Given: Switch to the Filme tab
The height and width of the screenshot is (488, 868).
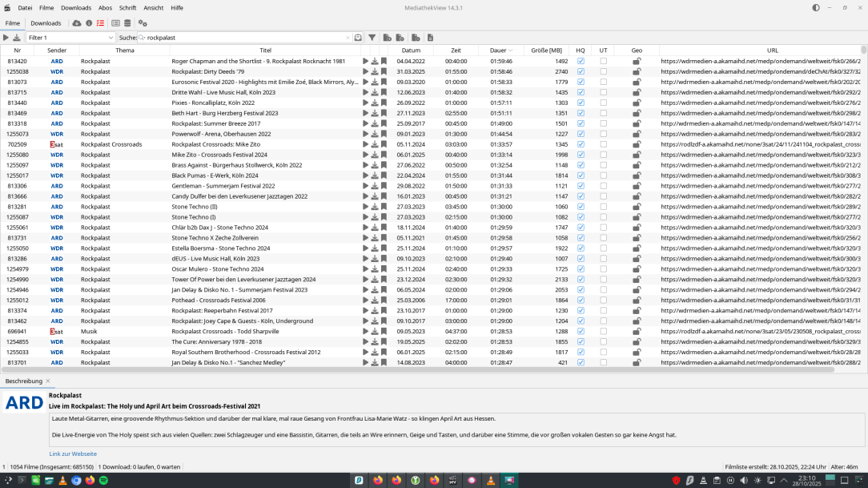Looking at the screenshot, I should [x=12, y=23].
